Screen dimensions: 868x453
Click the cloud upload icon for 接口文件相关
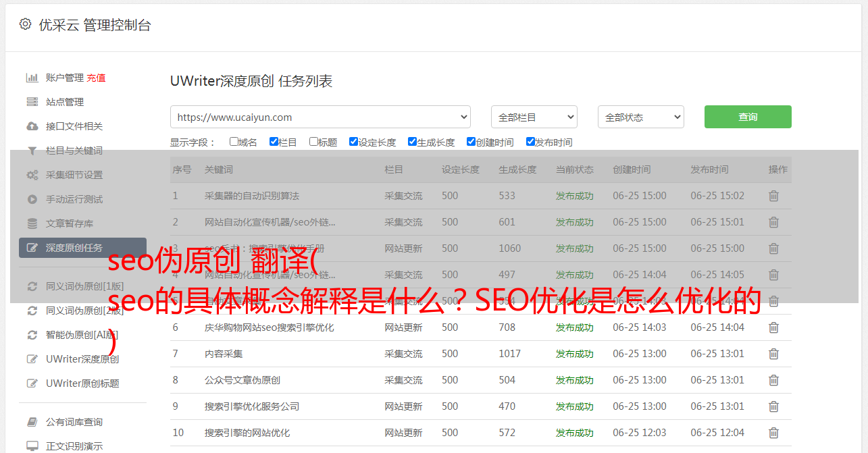tap(32, 126)
